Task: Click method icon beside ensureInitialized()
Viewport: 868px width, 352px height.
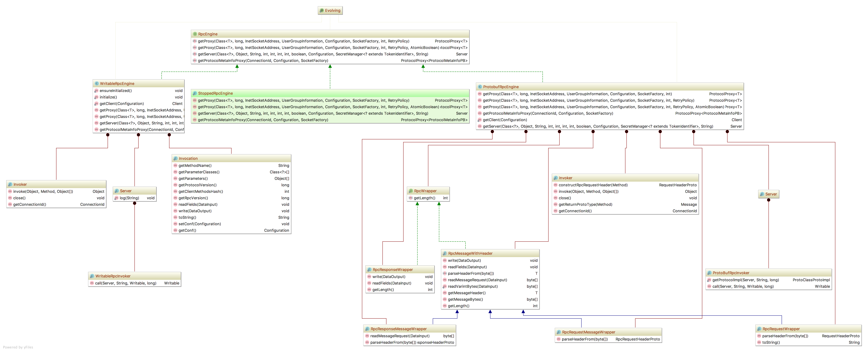Action: [x=96, y=91]
